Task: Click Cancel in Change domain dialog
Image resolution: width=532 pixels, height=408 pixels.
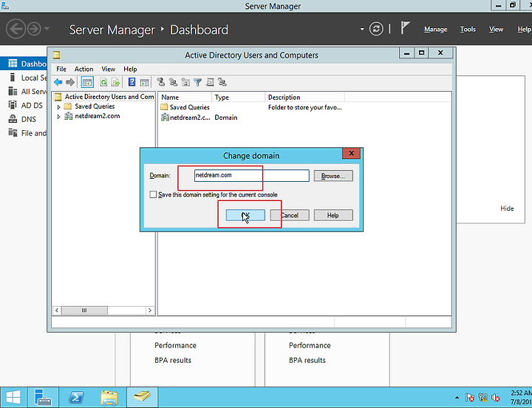Action: [290, 215]
